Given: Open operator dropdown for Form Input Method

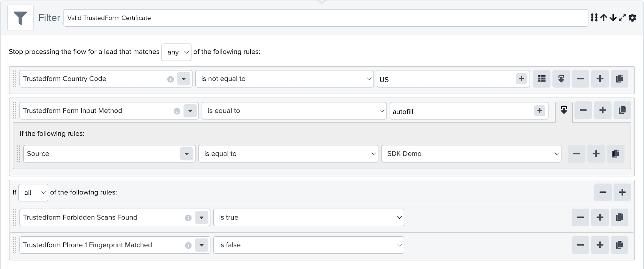Looking at the screenshot, I should (x=294, y=111).
